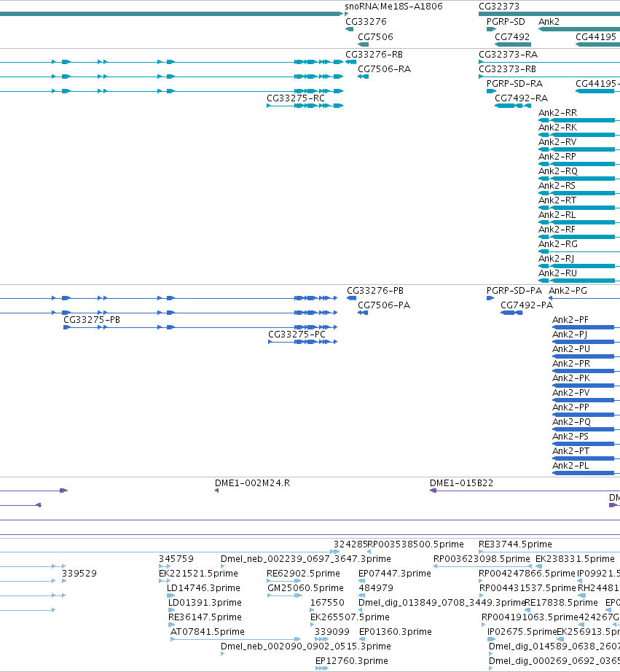The height and width of the screenshot is (672, 620).
Task: Click the snoRNA:Me18S-A1806 gene label
Action: pyautogui.click(x=393, y=7)
